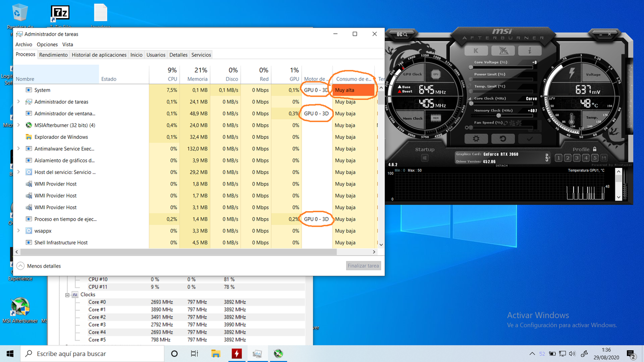Viewport: 644px width, 362px height.
Task: Select Afterburner profile slot 3
Action: coord(577,158)
